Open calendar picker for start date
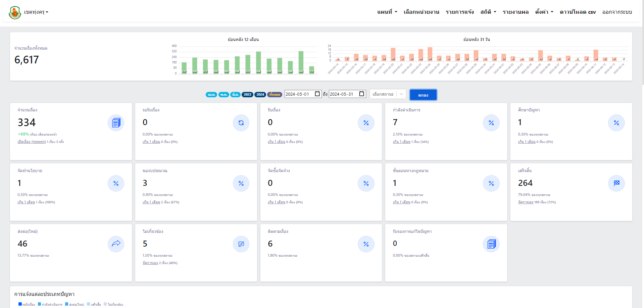Image resolution: width=644 pixels, height=308 pixels. point(317,94)
